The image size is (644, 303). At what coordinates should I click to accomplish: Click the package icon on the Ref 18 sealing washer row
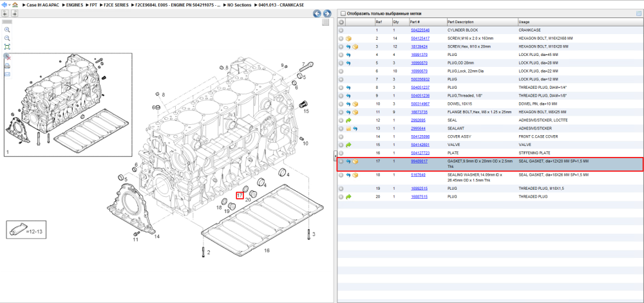coord(355,175)
